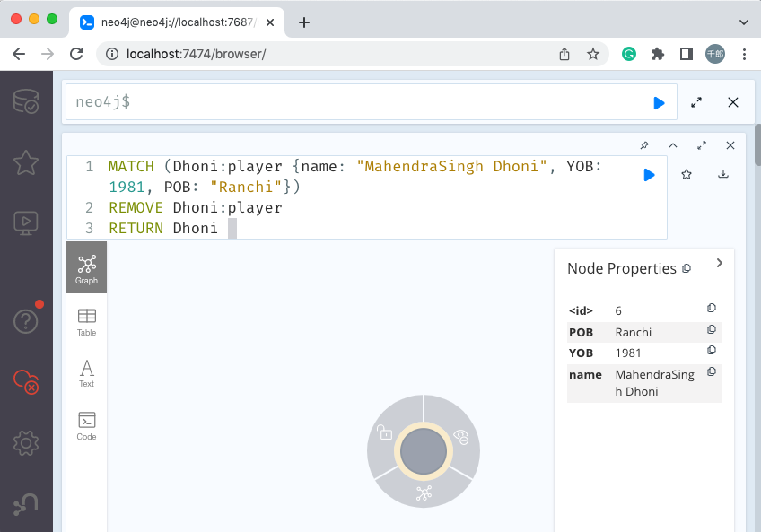
Task: Copy the name property value
Action: pyautogui.click(x=712, y=371)
